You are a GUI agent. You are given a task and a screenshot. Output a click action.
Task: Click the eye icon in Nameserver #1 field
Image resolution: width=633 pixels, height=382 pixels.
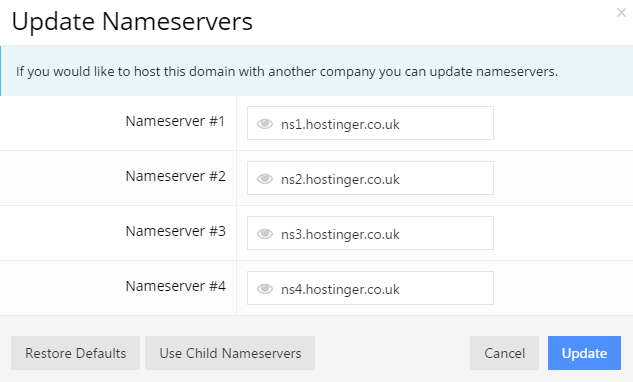(265, 124)
